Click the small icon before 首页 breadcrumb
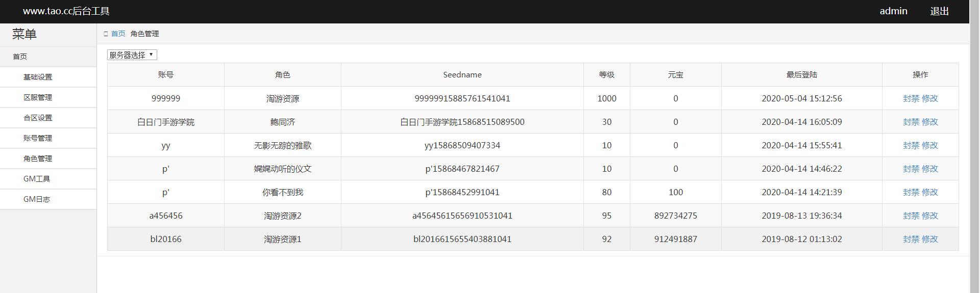Viewport: 980px width, 293px height. [106, 34]
